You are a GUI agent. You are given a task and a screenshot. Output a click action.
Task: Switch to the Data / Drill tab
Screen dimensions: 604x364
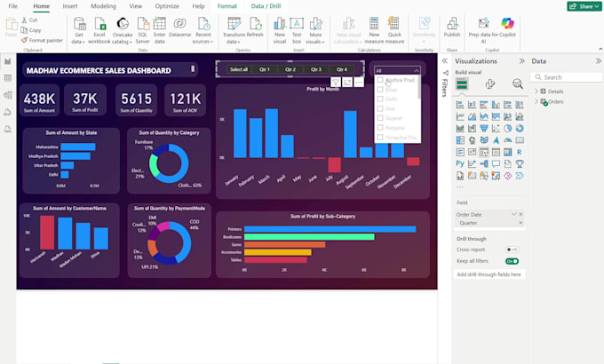tap(266, 6)
